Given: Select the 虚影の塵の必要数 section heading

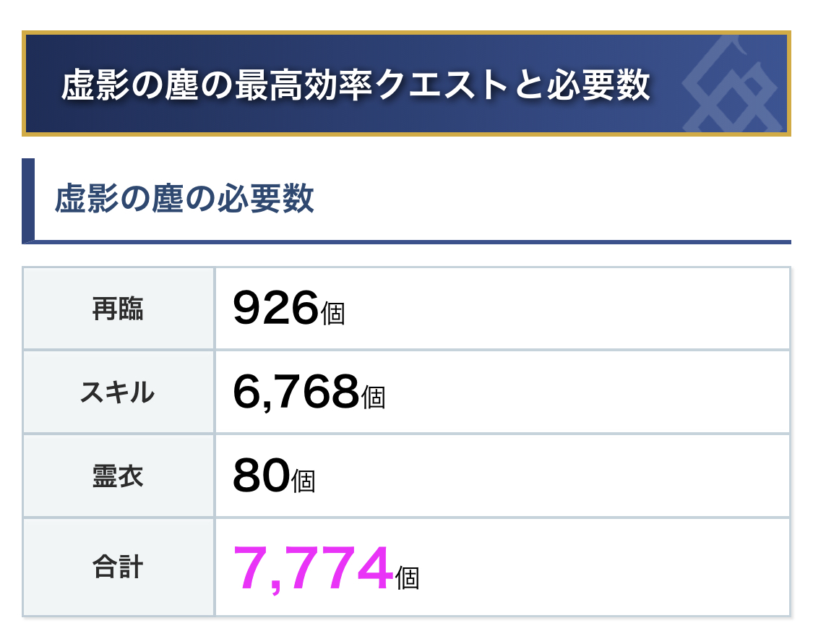Looking at the screenshot, I should click(x=184, y=198).
